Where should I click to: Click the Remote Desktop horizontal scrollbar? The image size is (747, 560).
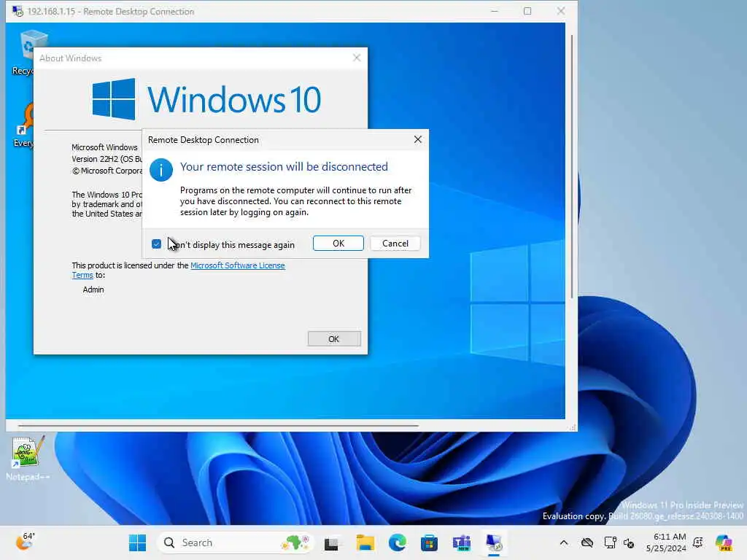218,425
